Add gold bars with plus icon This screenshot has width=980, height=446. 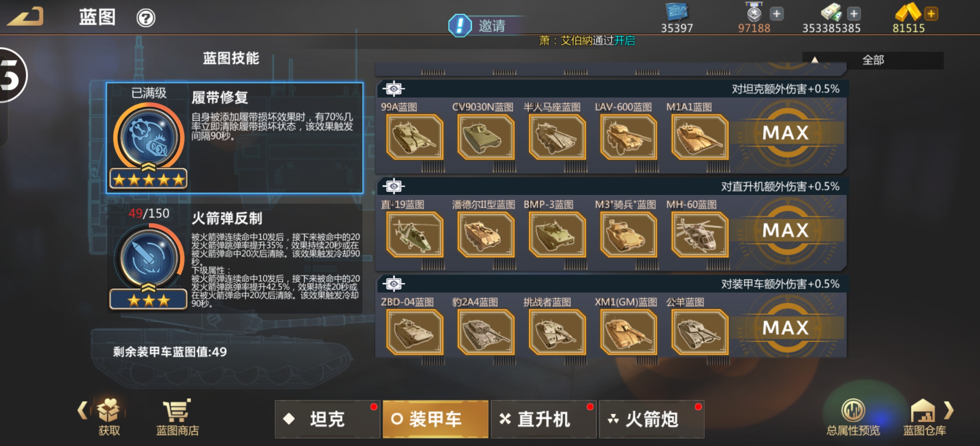click(931, 14)
